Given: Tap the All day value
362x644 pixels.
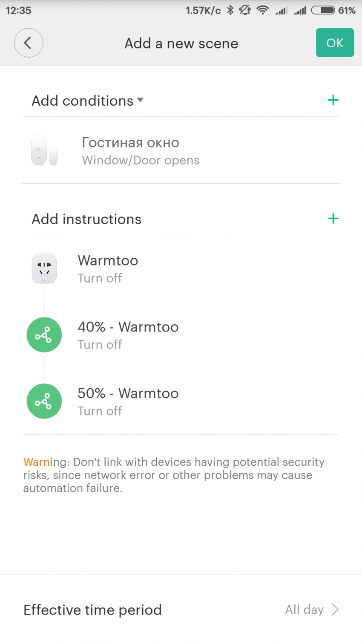Looking at the screenshot, I should tap(304, 610).
